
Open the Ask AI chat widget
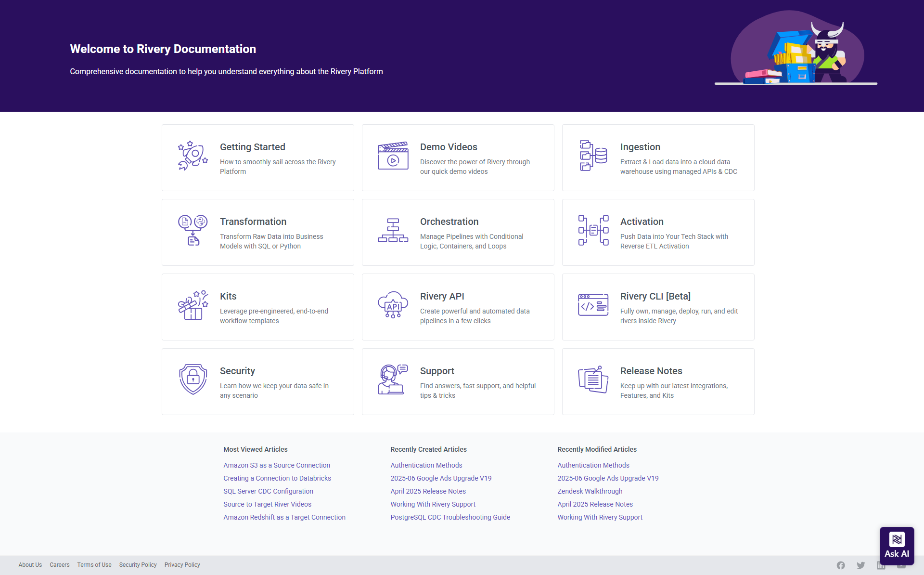[897, 546]
